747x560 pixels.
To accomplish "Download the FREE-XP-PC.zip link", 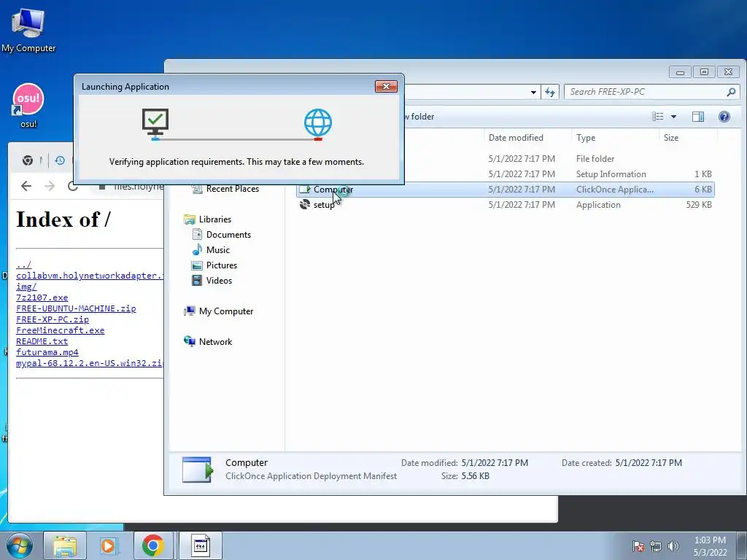I will click(x=53, y=319).
